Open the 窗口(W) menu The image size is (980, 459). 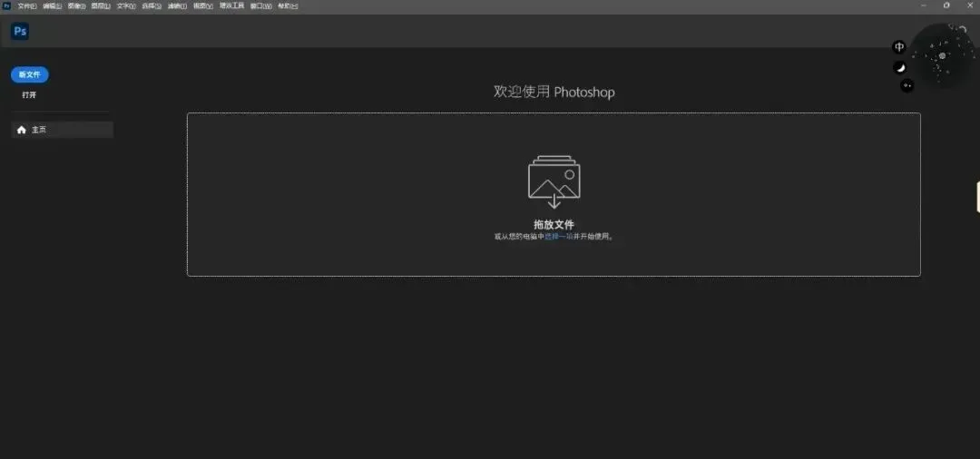pyautogui.click(x=260, y=5)
